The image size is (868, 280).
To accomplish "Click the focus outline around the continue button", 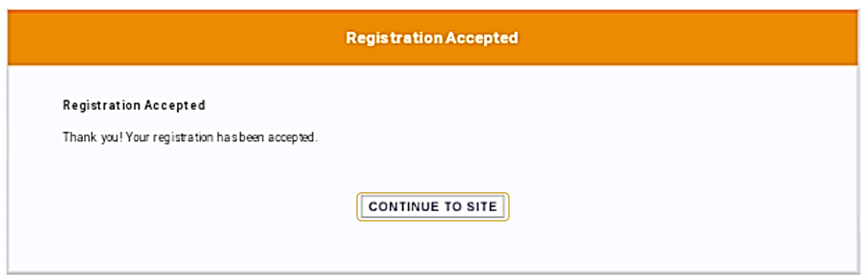I will (433, 194).
